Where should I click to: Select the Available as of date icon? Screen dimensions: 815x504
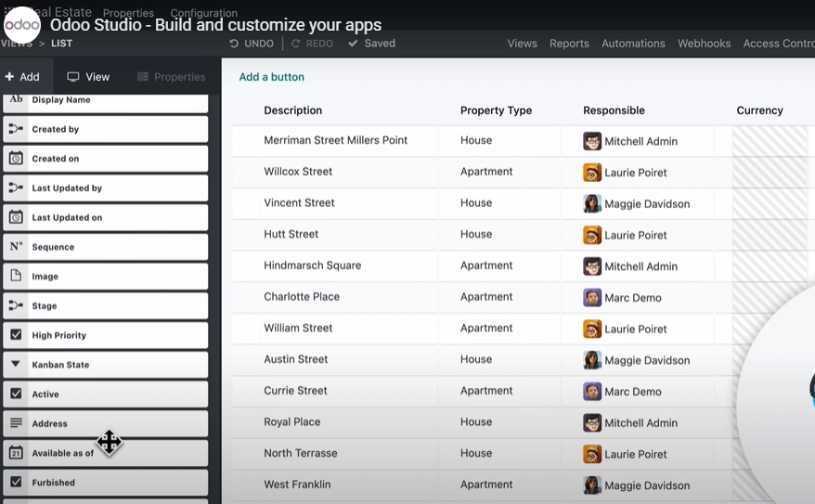(16, 453)
